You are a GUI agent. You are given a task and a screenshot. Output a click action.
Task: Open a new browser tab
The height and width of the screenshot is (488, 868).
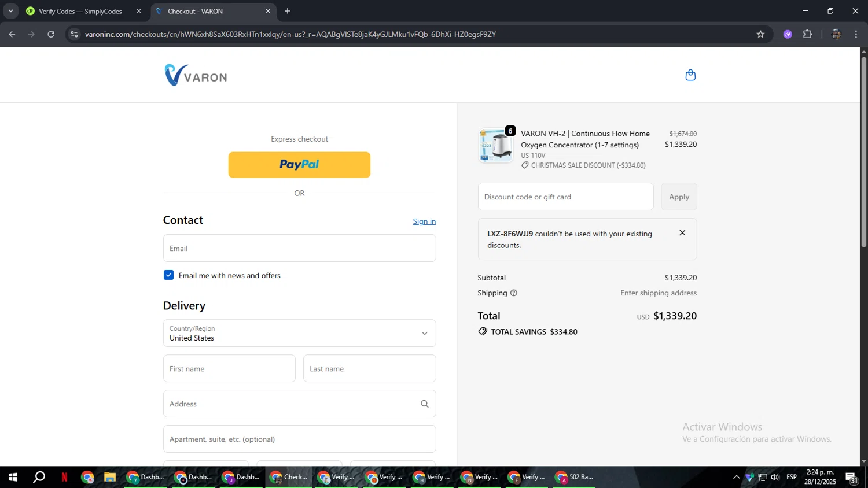pos(288,11)
